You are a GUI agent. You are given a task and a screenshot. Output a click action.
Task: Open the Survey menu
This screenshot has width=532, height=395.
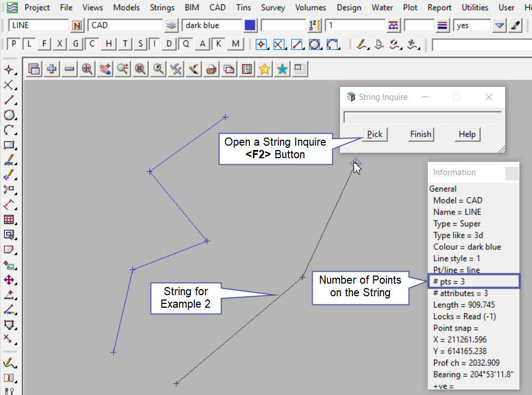273,8
